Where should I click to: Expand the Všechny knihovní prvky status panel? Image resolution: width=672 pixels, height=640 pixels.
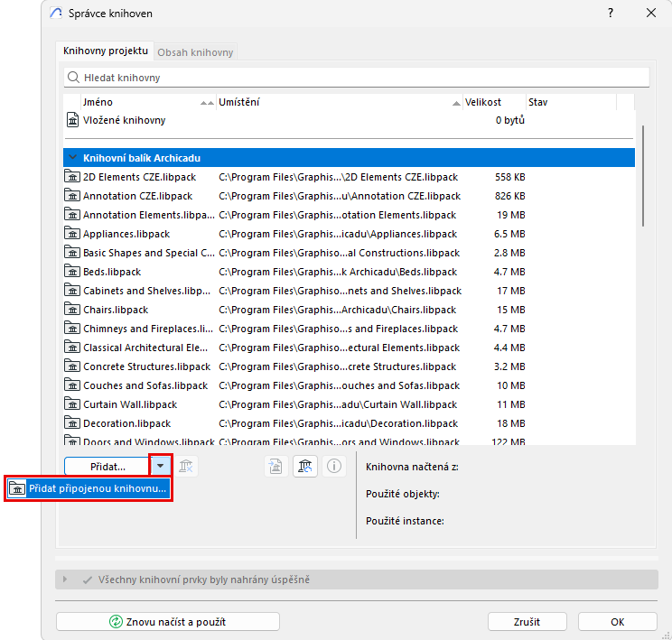coord(65,580)
